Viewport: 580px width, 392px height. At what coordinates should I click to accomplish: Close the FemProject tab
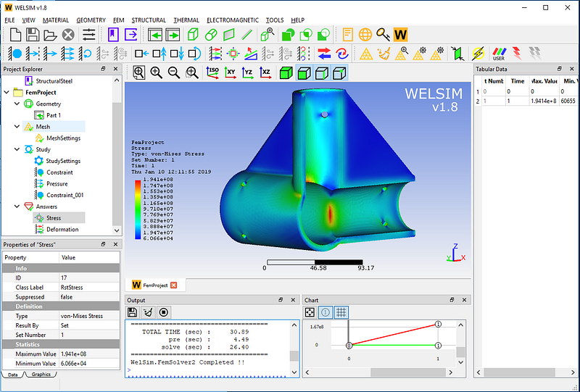(174, 285)
